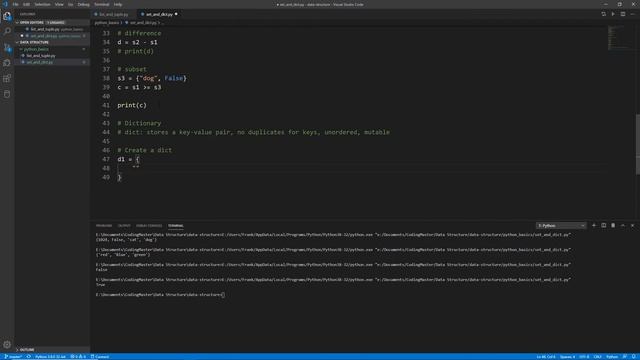
Task: Click the Run Python file play icon
Action: pyautogui.click(x=613, y=14)
